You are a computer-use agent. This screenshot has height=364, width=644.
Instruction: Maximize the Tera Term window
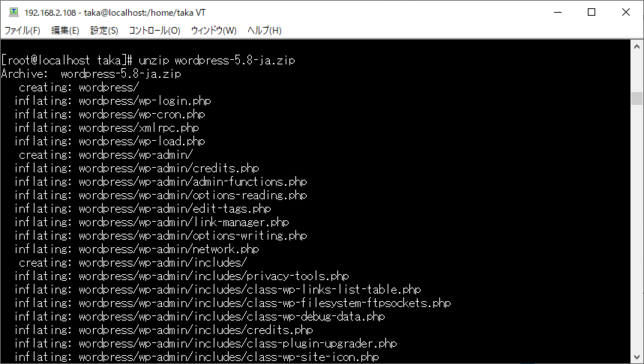[592, 12]
